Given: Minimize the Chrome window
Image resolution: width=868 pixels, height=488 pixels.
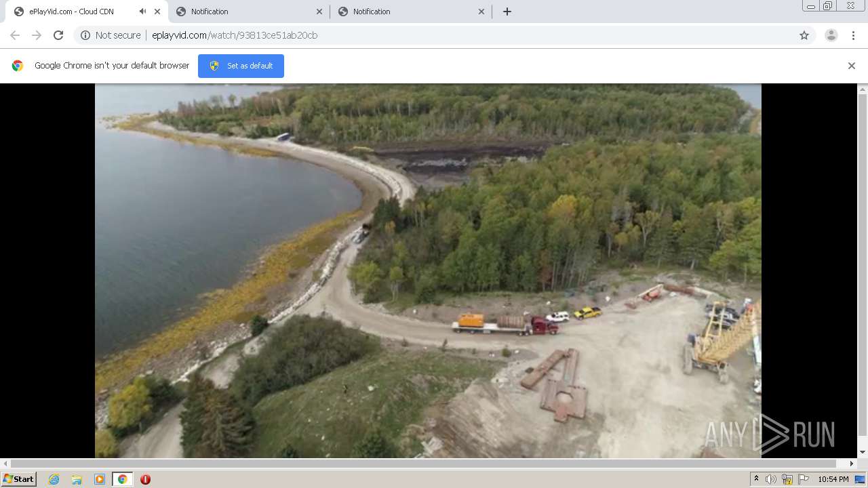Looking at the screenshot, I should coord(811,5).
